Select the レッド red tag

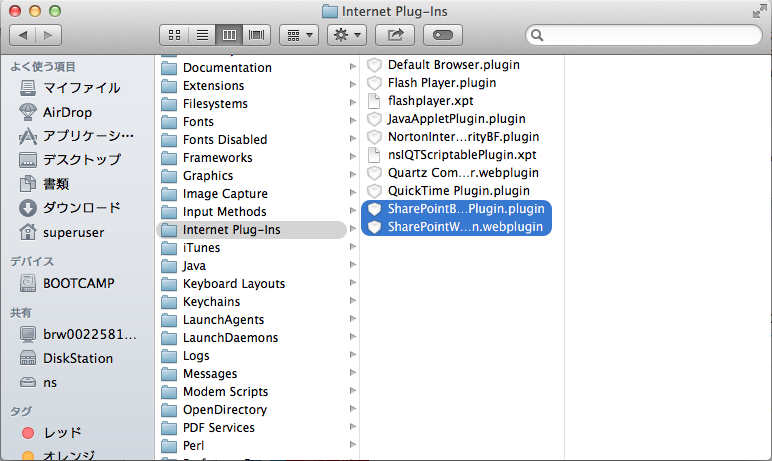(52, 432)
